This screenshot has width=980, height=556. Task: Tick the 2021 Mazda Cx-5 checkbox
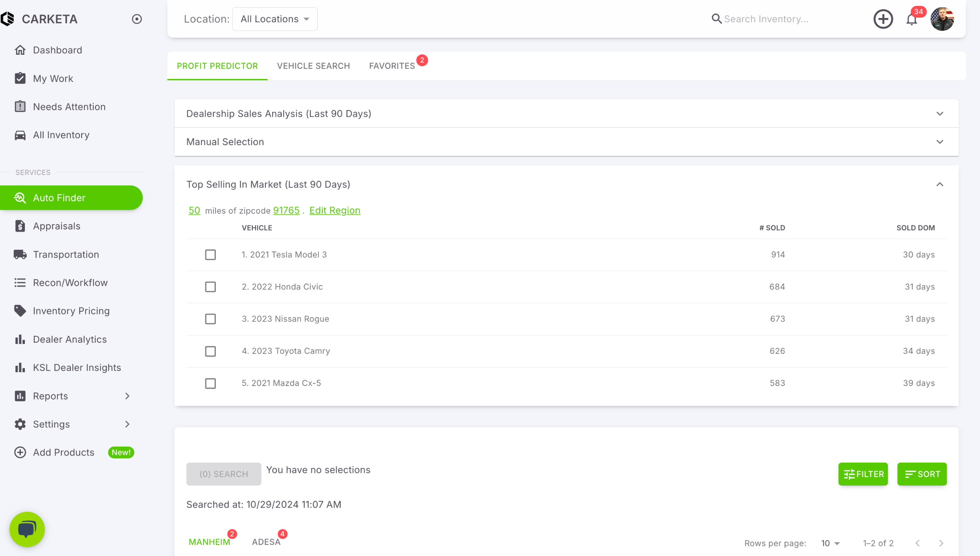click(210, 383)
